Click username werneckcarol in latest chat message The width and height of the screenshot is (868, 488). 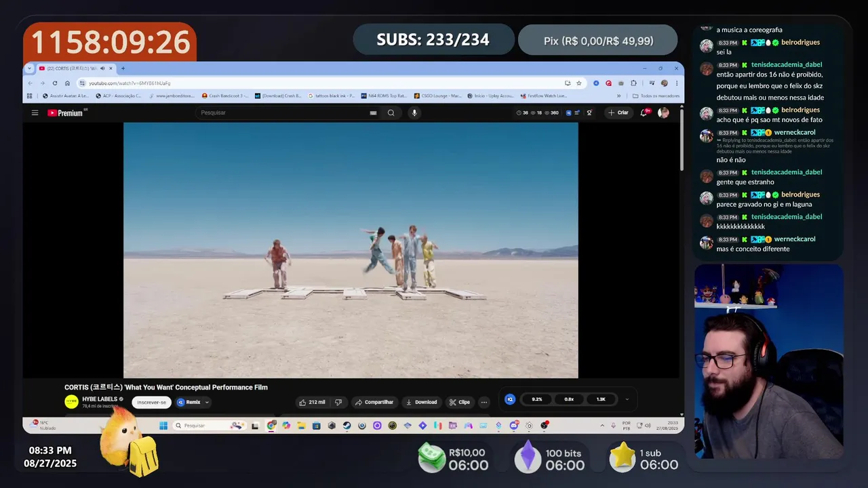point(795,239)
